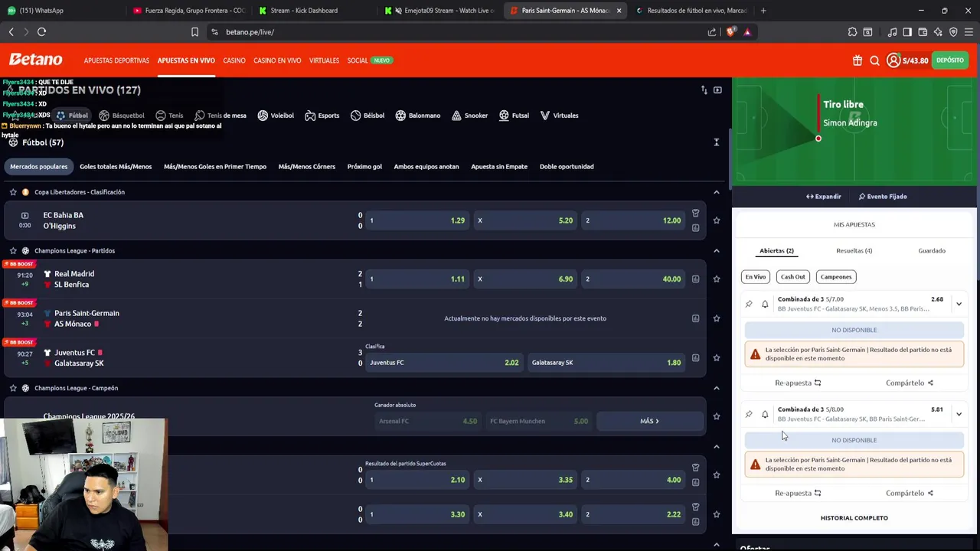The height and width of the screenshot is (551, 980).
Task: Collapse Copa Libertadores - Clasificación section
Action: (x=717, y=192)
